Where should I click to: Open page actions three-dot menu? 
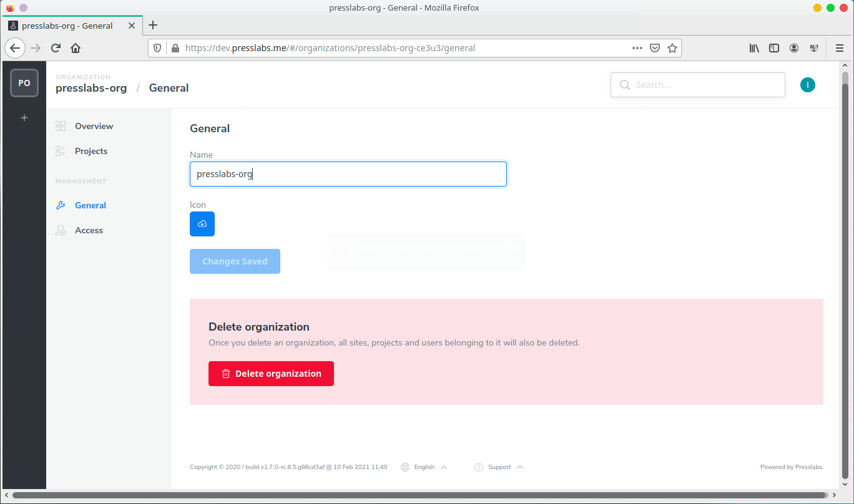[x=637, y=48]
